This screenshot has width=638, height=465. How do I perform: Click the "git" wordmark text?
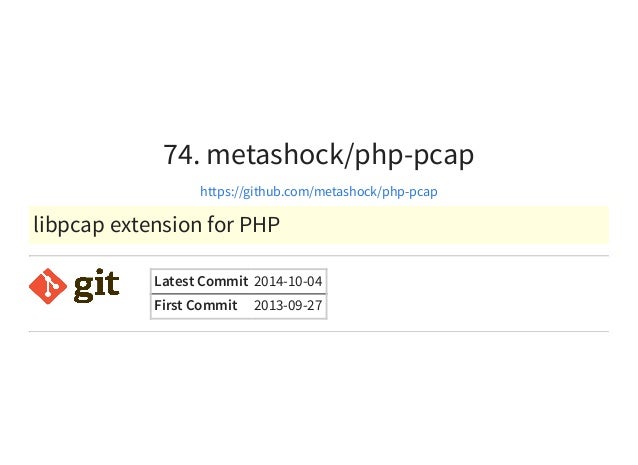pyautogui.click(x=97, y=286)
